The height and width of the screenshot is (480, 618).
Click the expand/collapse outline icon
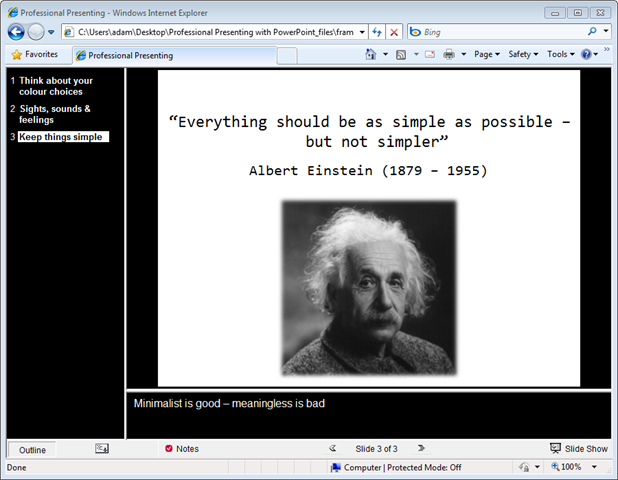[x=102, y=449]
